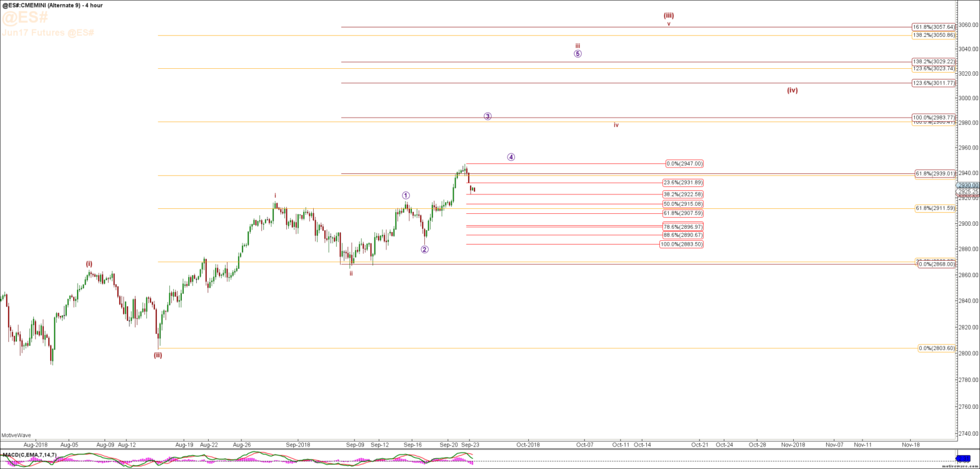Click the 2930.00 blue price tag

[x=967, y=185]
